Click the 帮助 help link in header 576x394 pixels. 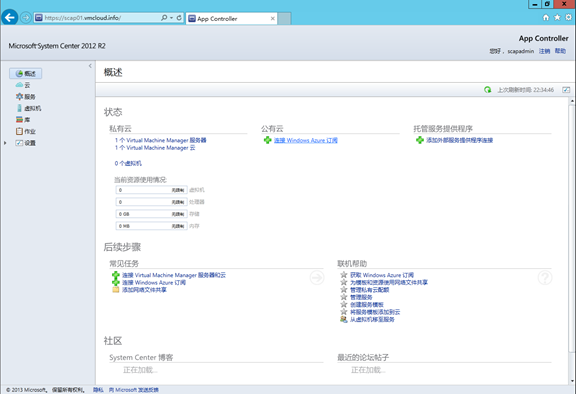tap(560, 51)
